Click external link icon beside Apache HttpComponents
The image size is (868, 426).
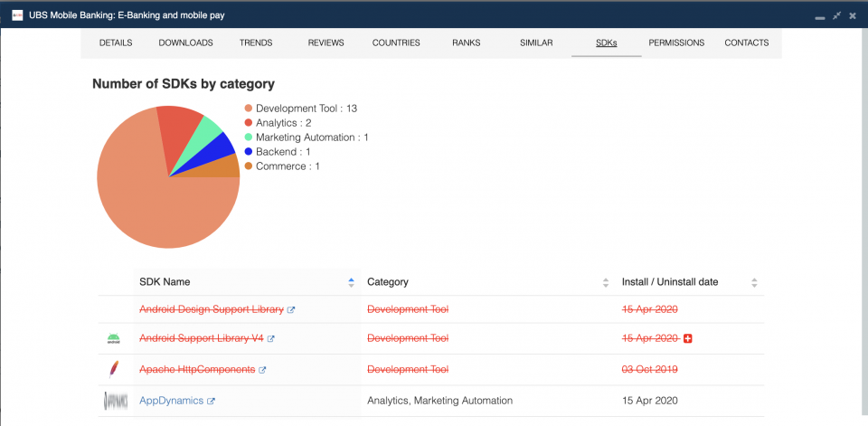[262, 370]
